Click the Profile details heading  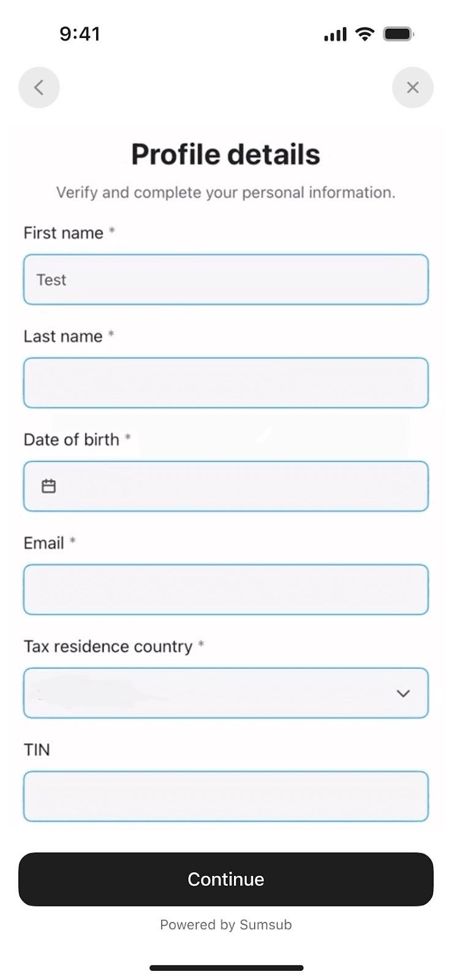click(225, 154)
